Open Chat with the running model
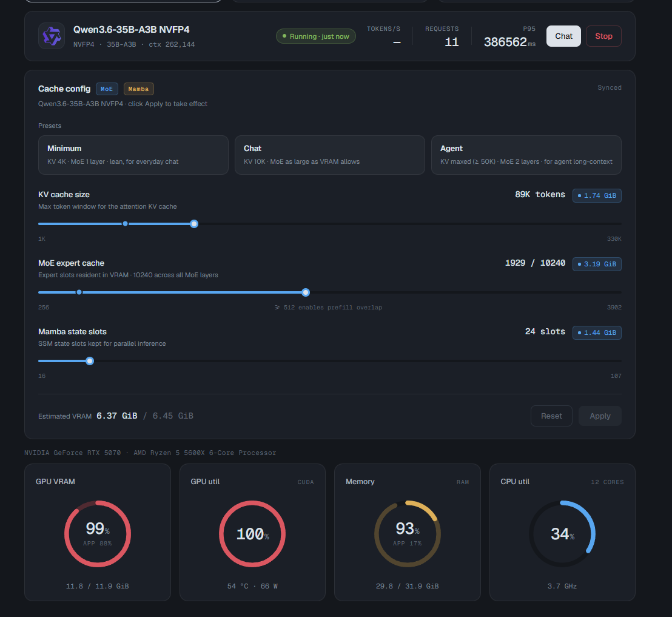 563,36
